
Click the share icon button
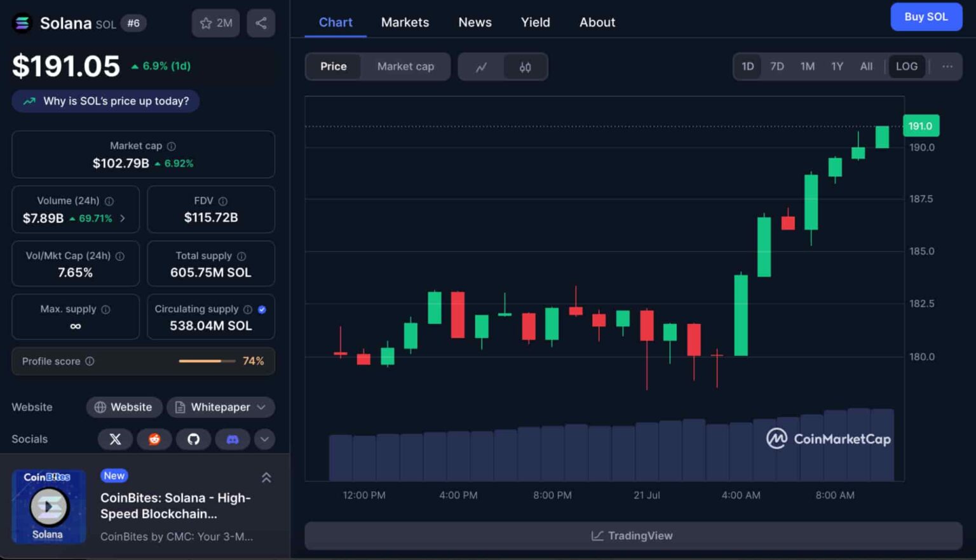point(261,23)
